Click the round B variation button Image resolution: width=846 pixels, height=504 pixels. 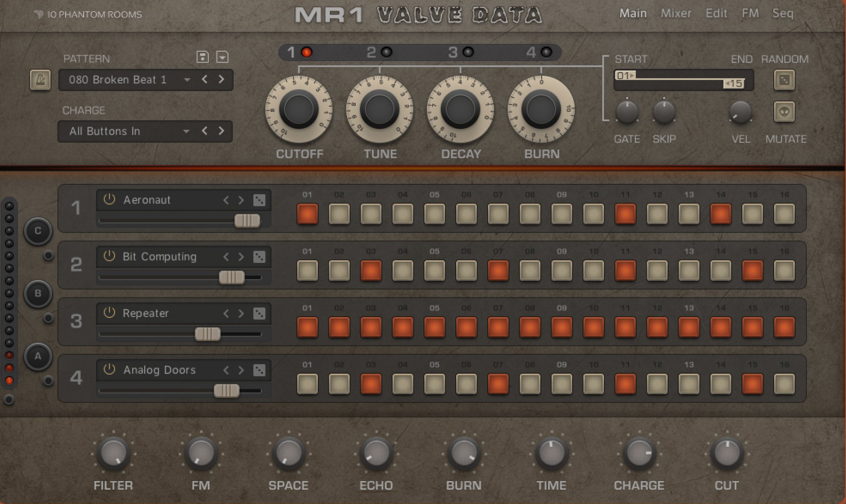38,294
